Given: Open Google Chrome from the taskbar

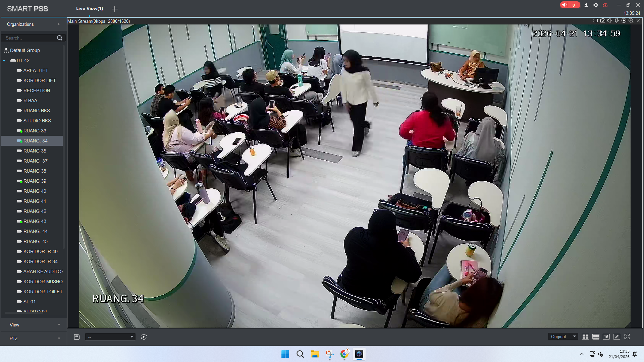Looking at the screenshot, I should point(344,354).
